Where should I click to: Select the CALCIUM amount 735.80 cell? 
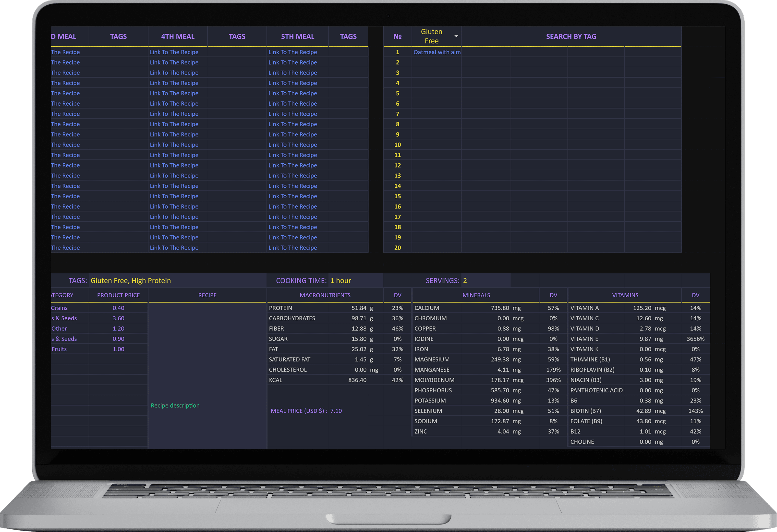coord(499,308)
